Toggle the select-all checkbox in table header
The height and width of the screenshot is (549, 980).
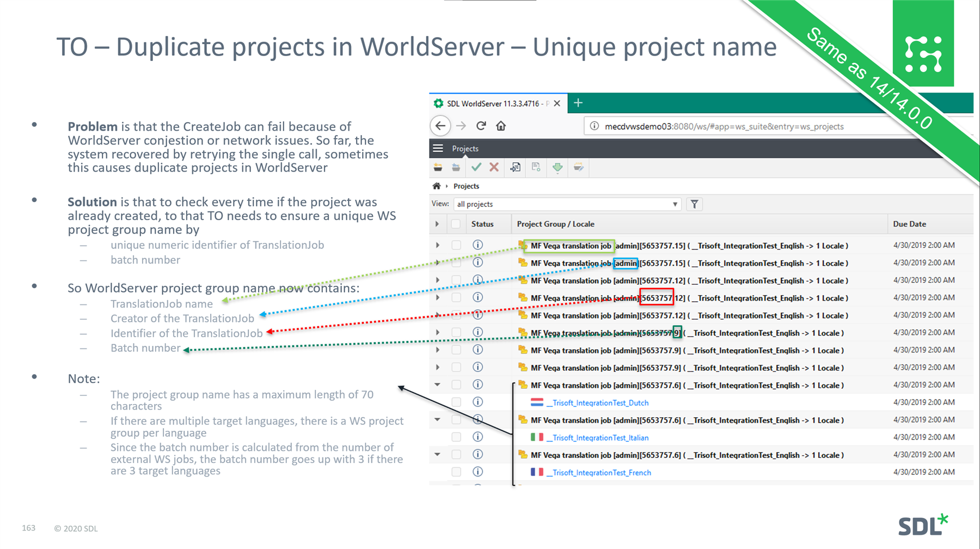tap(456, 224)
